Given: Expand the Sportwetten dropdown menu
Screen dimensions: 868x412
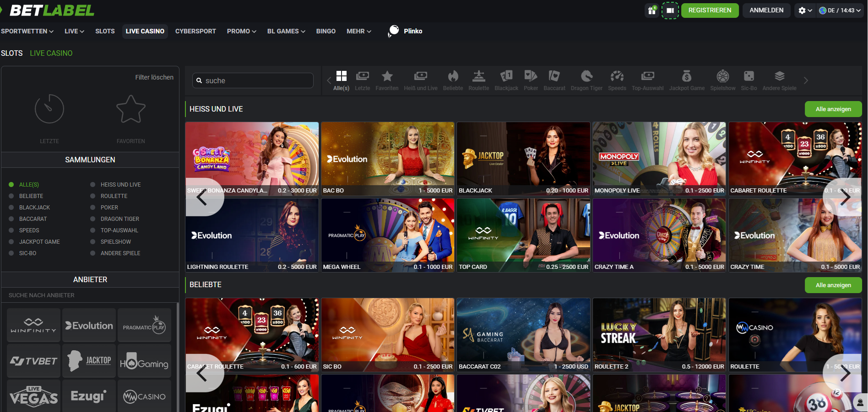Looking at the screenshot, I should tap(27, 31).
